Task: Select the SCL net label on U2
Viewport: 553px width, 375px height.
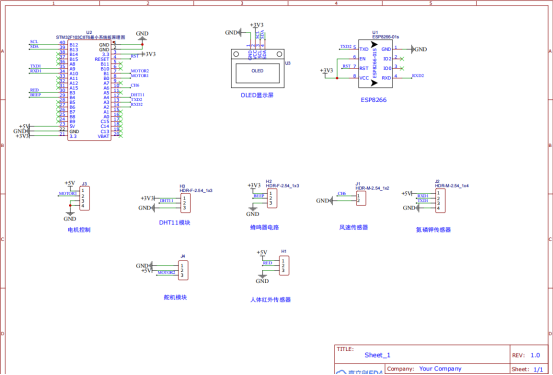Action: 34,42
